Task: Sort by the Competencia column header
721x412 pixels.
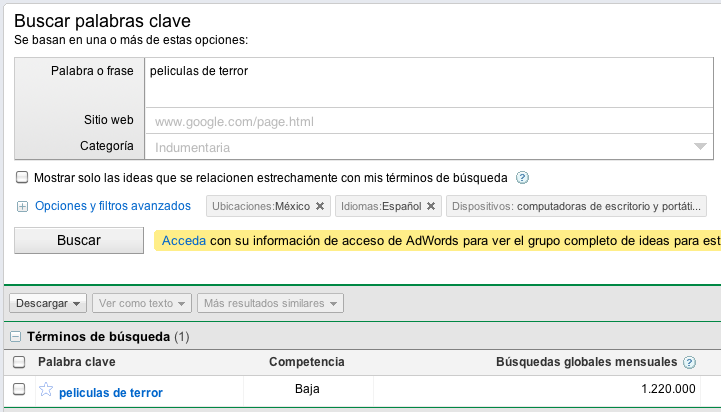Action: coord(307,362)
